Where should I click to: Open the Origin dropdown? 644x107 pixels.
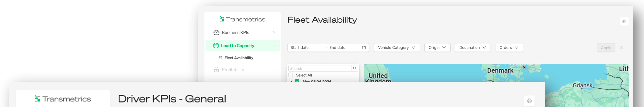pyautogui.click(x=437, y=48)
